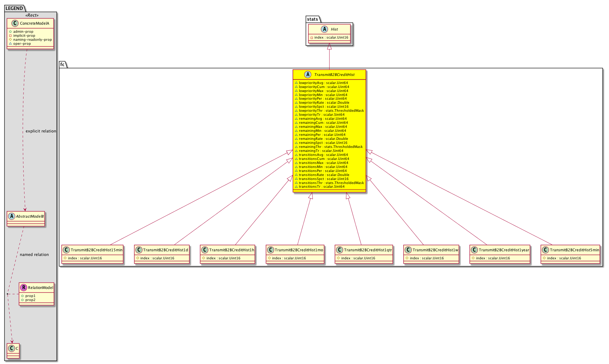This screenshot has width=609, height=364.
Task: Click the 'C' icon of ConcreteModelA
Action: click(15, 23)
